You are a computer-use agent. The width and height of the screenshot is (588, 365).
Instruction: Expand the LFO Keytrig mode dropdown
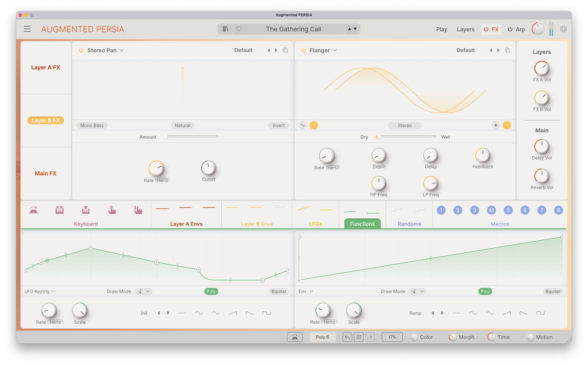(x=40, y=291)
